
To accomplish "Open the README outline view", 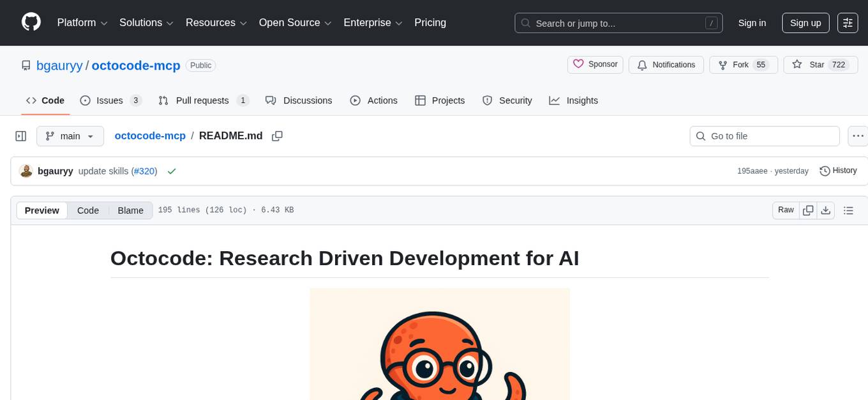I will (848, 210).
